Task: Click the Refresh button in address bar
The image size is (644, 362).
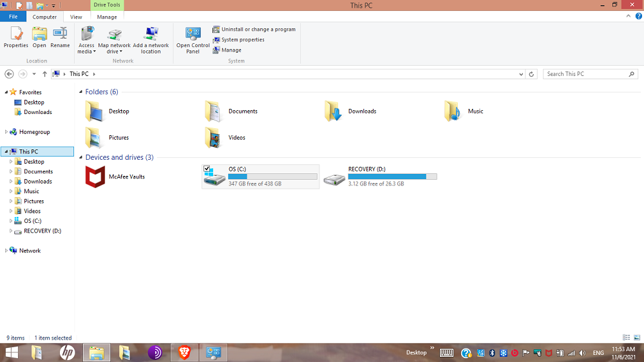Action: pos(531,74)
